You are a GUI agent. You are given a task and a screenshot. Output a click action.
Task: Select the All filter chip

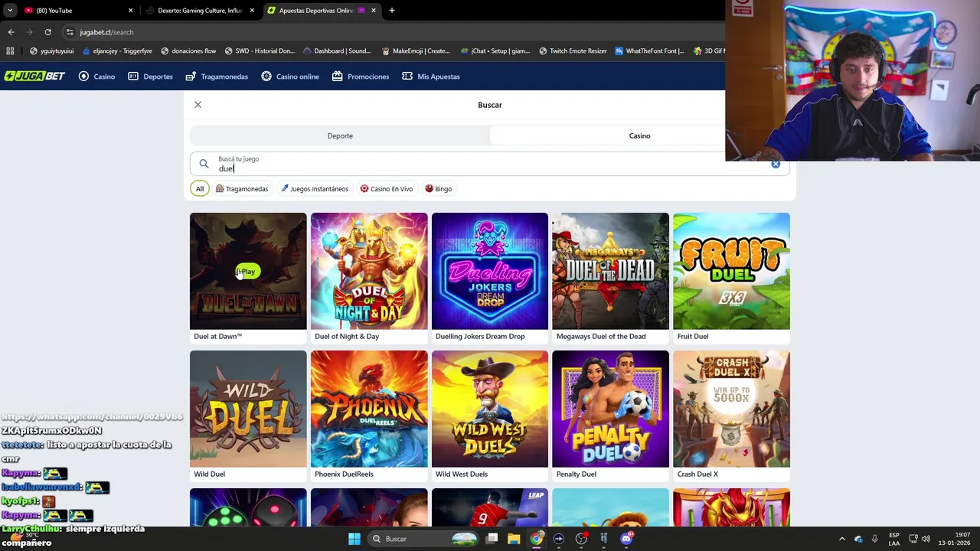[x=199, y=189]
